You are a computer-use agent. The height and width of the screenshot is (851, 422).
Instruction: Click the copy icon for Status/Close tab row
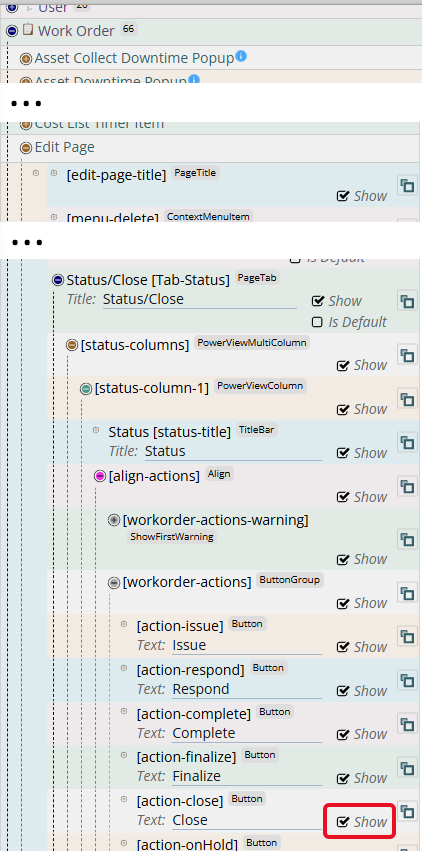(407, 300)
